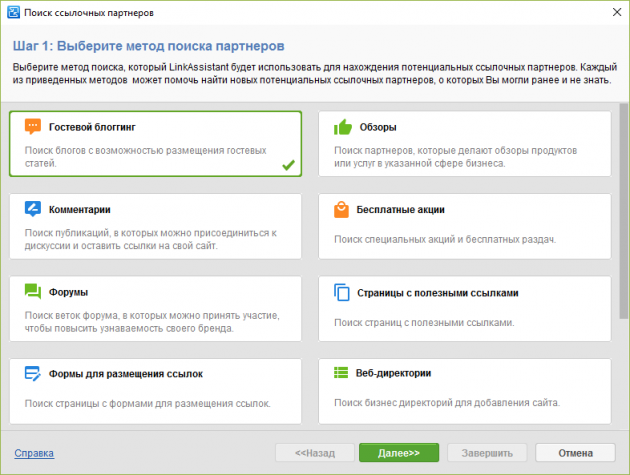630x475 pixels.
Task: Close the Поиск ссылочных партнеров dialog
Action: coord(612,12)
